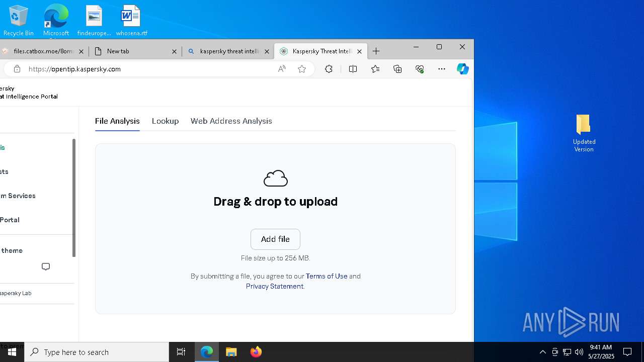
Task: Close the files.catbox.moe tab
Action: tap(81, 51)
